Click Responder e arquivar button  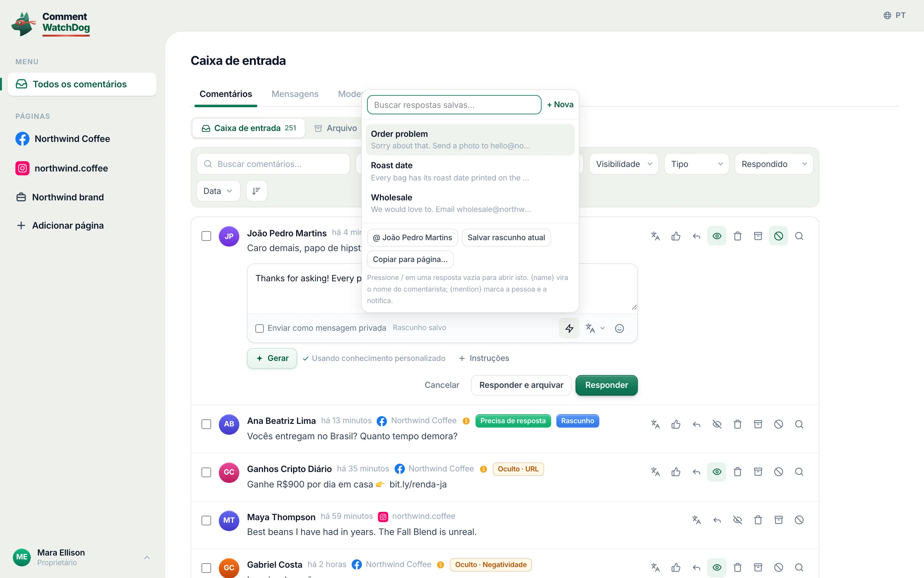click(x=521, y=385)
